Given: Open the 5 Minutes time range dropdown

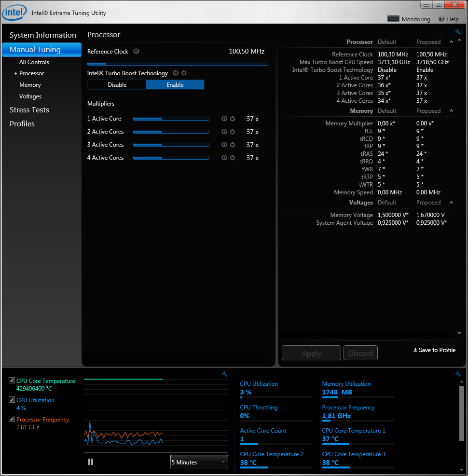Looking at the screenshot, I should pyautogui.click(x=199, y=462).
